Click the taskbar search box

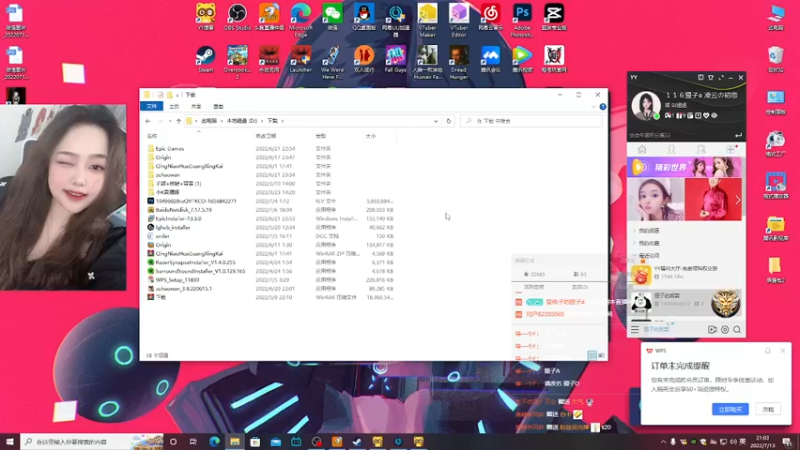pos(92,441)
